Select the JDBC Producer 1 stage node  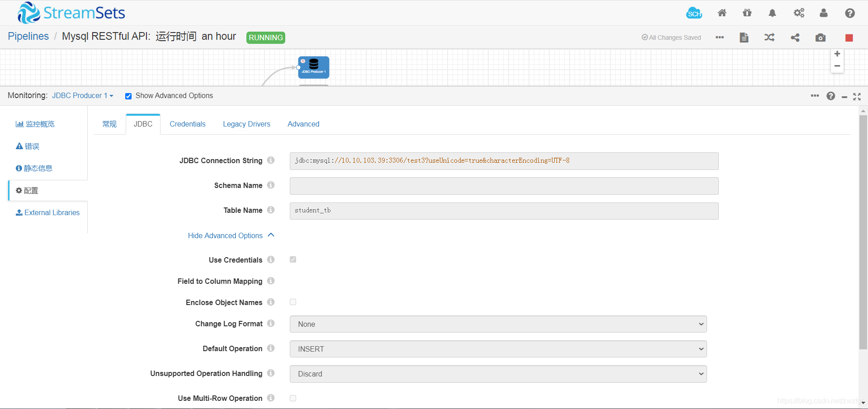coord(314,67)
